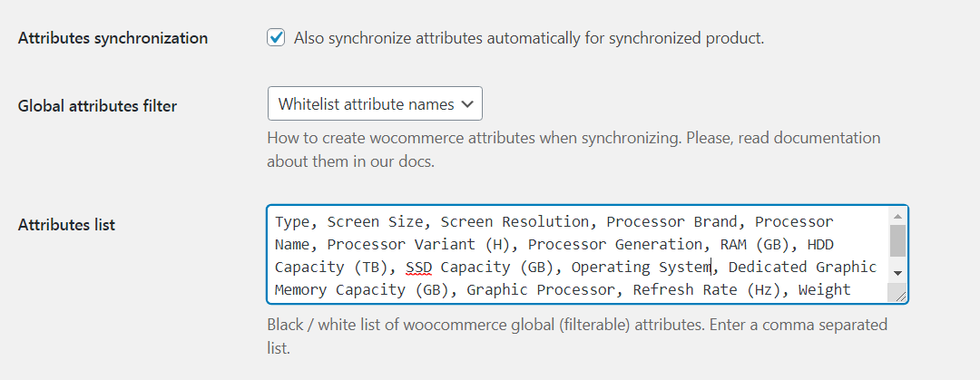Click the 'Attributes list' setting label
The image size is (980, 380).
[67, 224]
